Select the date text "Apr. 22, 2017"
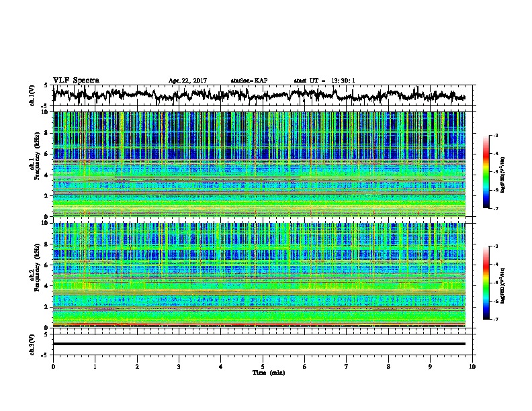 (187, 81)
